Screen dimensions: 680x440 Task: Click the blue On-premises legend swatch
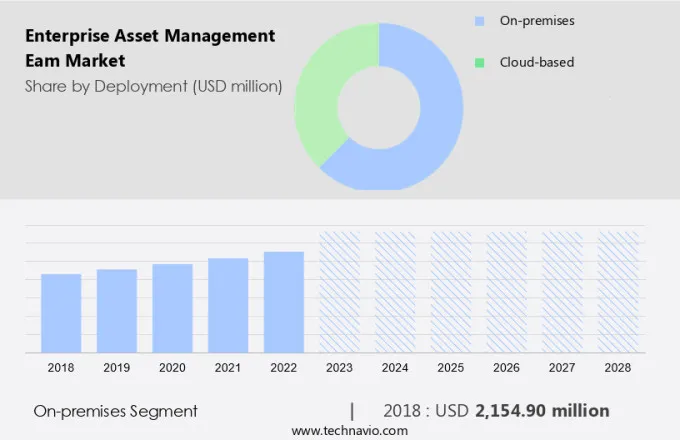(x=479, y=20)
